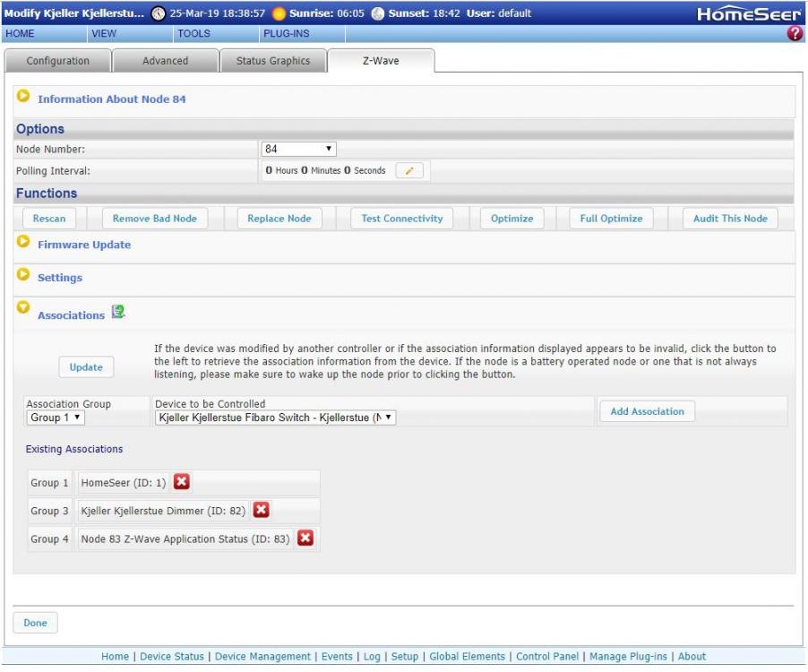Viewport: 808px width, 672px height.
Task: Open the Association Group dropdown
Action: [56, 418]
